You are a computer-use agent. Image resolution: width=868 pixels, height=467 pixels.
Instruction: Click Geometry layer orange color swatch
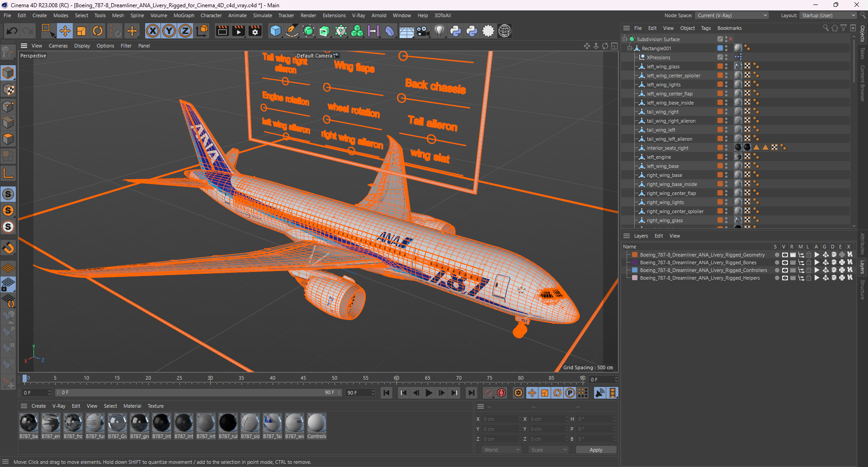pos(635,255)
